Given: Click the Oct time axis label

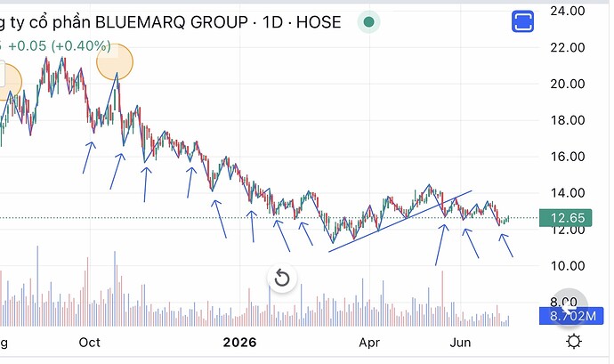Looking at the screenshot, I should (89, 343).
